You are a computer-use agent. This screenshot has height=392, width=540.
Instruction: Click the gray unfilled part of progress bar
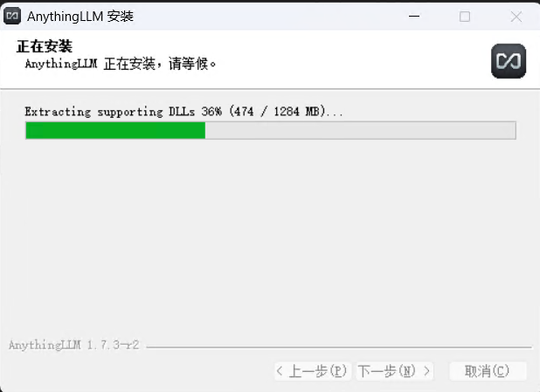(x=360, y=130)
